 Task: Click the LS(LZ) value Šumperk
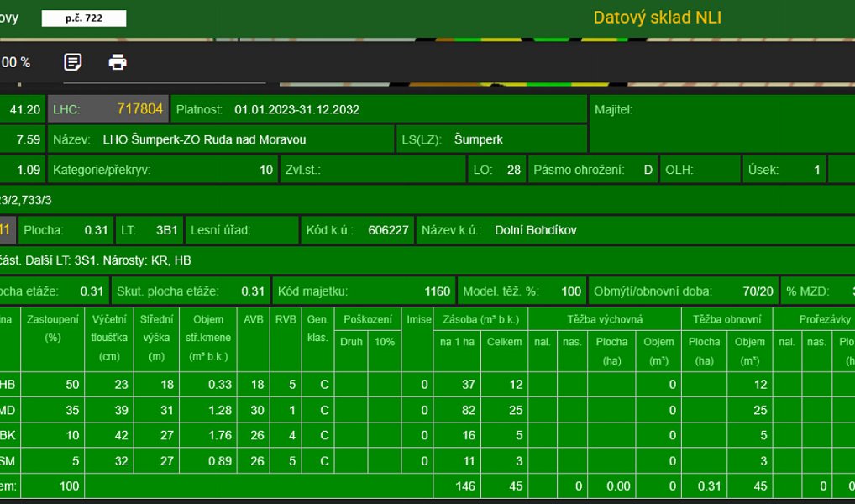click(478, 139)
